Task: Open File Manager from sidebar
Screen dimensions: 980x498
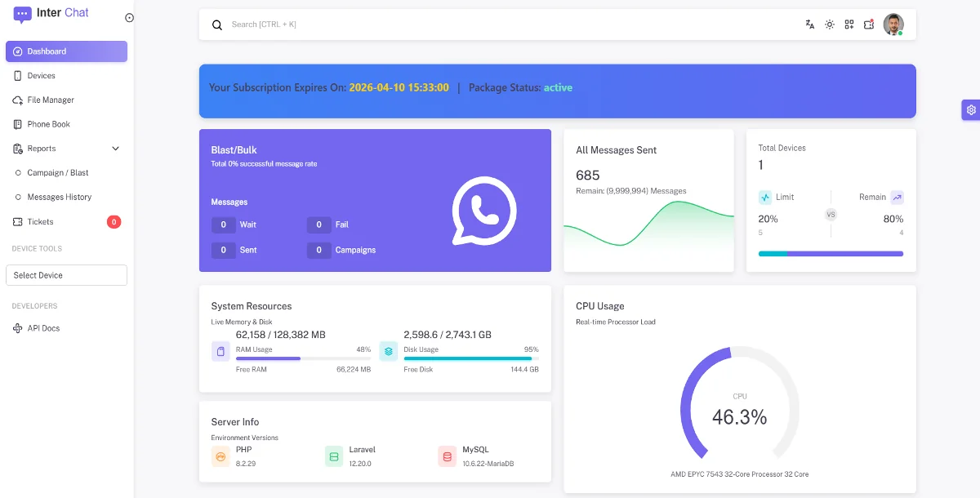Action: pos(50,100)
